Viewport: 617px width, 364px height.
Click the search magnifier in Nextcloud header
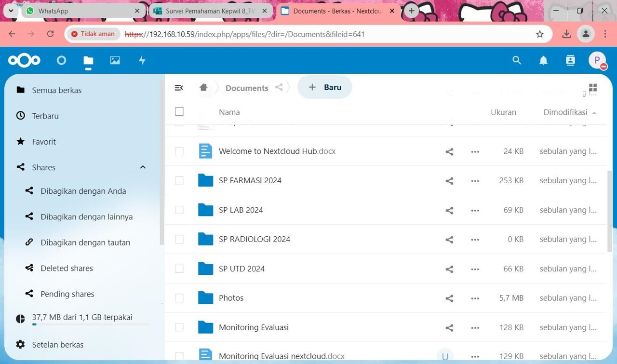click(517, 60)
